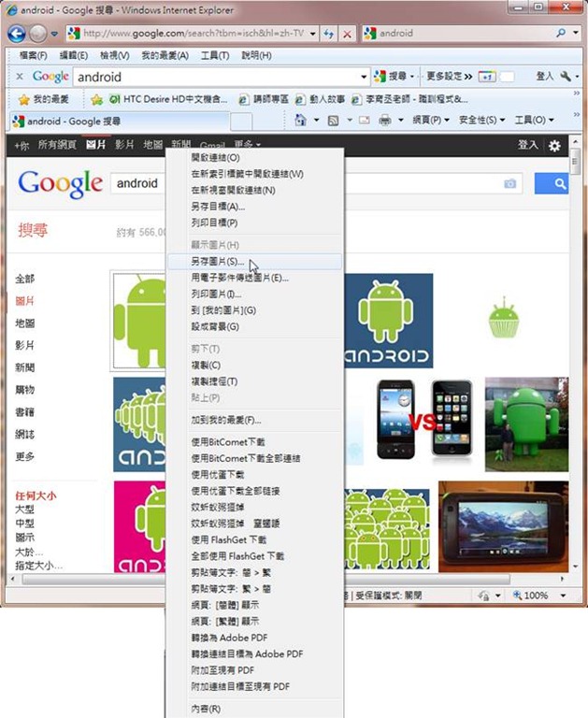Click the green cupcake Android thumbnail
The width and height of the screenshot is (588, 718).
point(504,317)
